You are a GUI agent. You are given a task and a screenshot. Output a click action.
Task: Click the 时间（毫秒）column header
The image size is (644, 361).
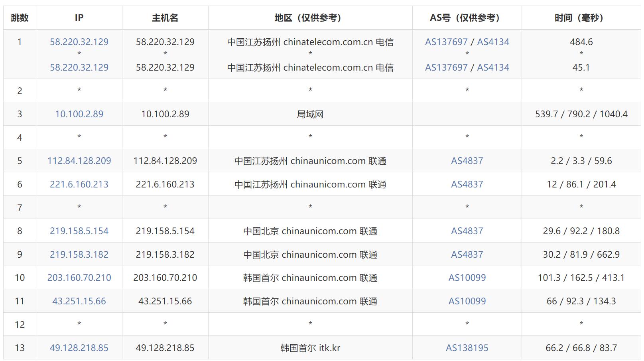[581, 18]
